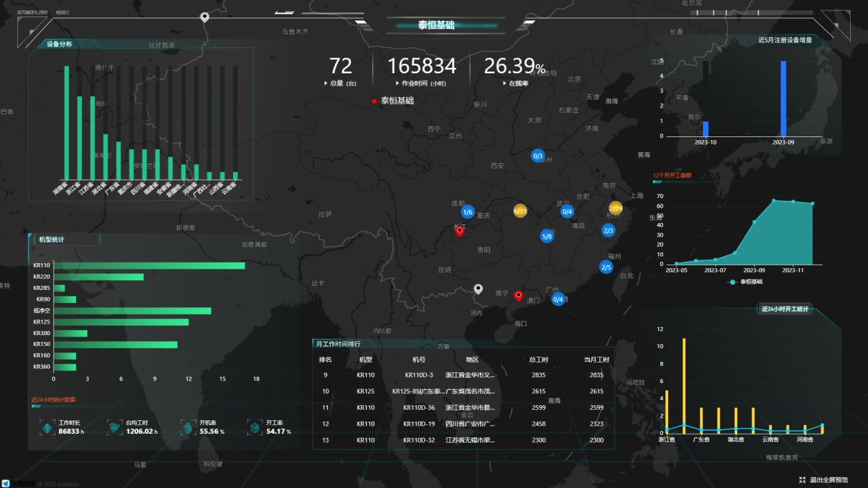This screenshot has width=868, height=488.
Task: Select the 设备分布 panel tab
Action: pyautogui.click(x=60, y=45)
